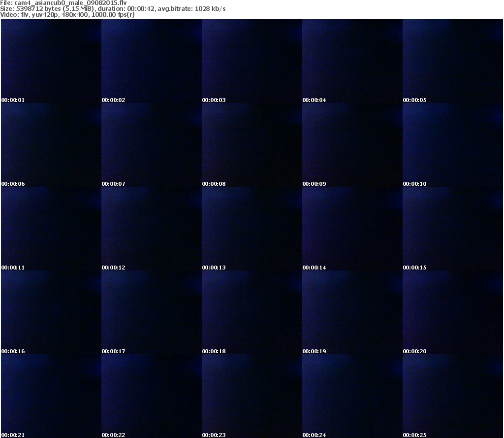Choose the frame labeled 00:00:17

tap(152, 312)
